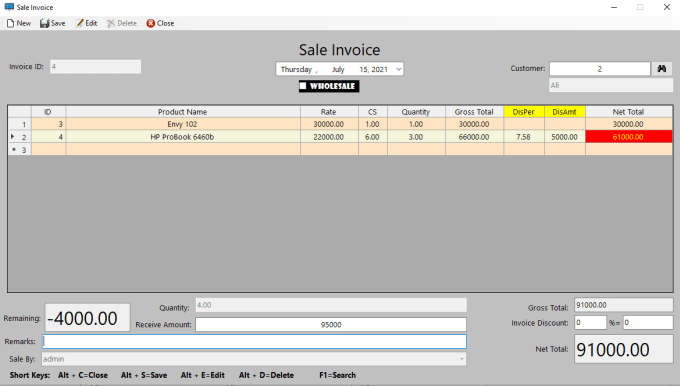Select row 1 via its row header
The image size is (680, 386).
[x=20, y=124]
